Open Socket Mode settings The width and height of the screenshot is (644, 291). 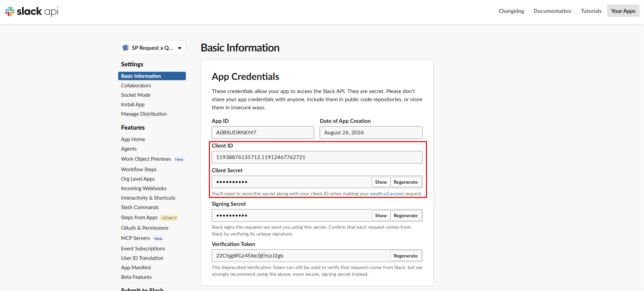pyautogui.click(x=136, y=95)
